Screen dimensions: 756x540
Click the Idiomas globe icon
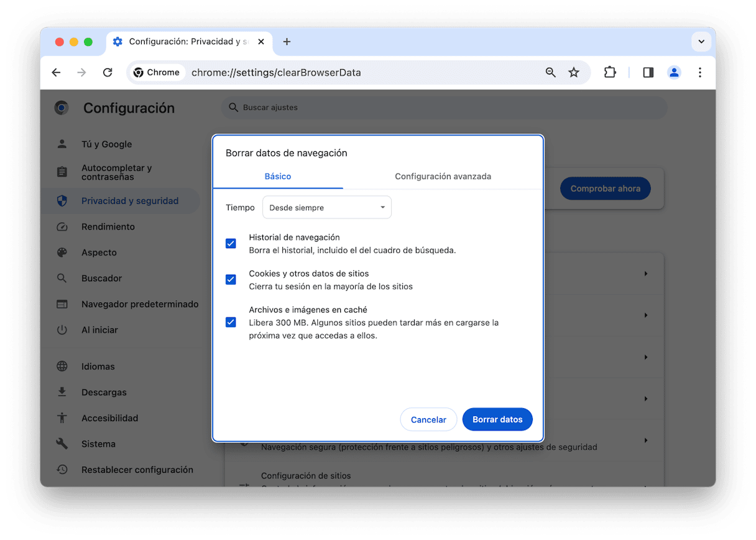(62, 367)
